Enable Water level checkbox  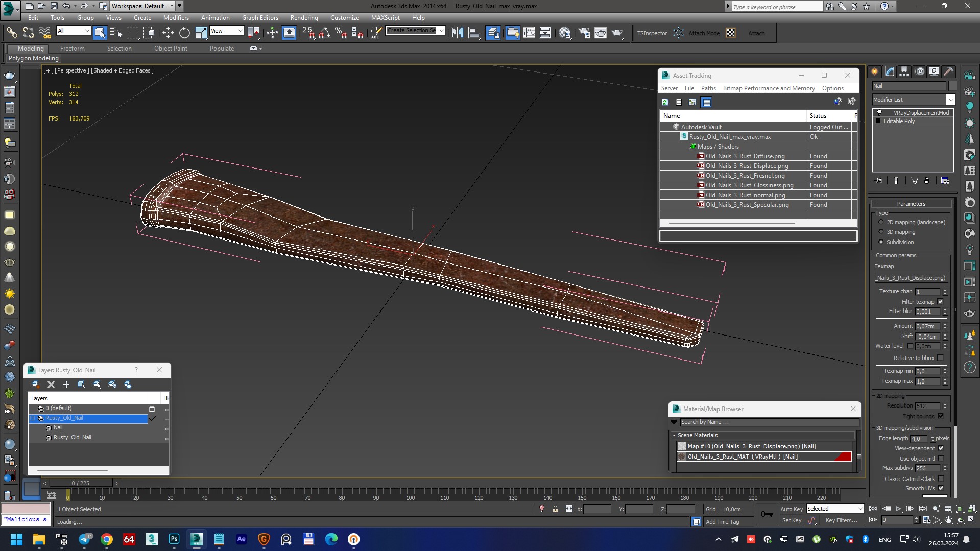pyautogui.click(x=910, y=346)
